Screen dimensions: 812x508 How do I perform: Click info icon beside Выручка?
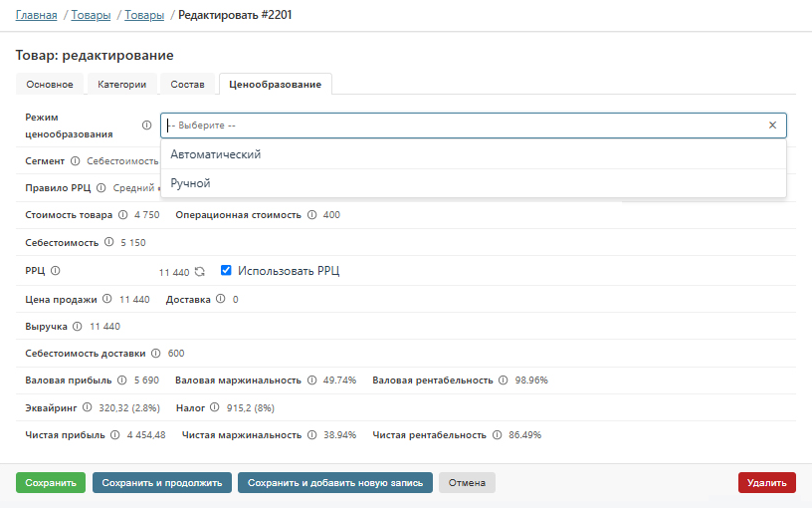(78, 326)
